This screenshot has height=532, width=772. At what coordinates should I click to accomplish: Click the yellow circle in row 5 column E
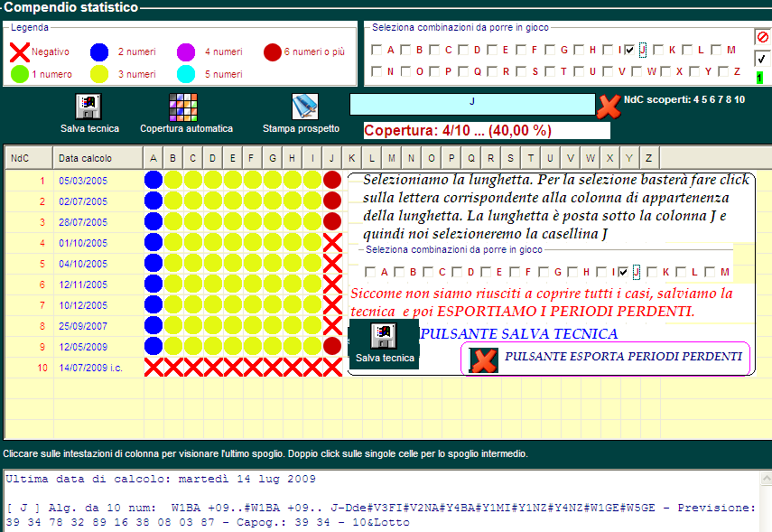coord(233,263)
